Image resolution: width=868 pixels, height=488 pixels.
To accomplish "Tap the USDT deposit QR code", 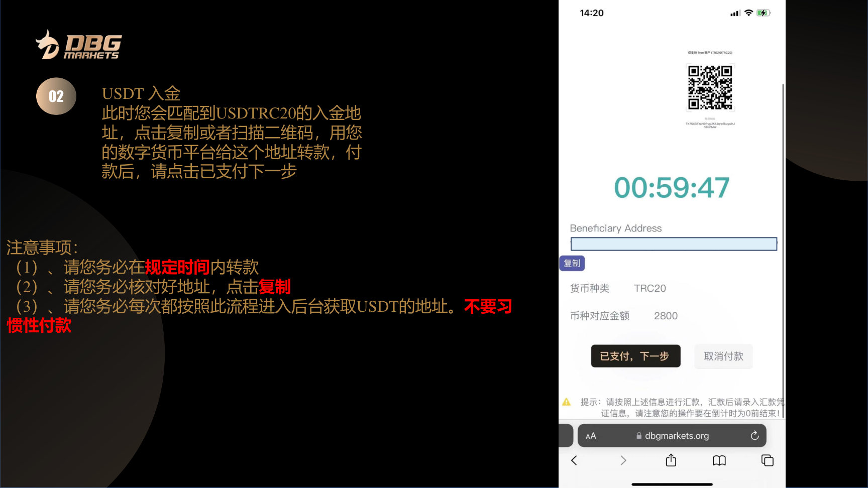I will click(x=710, y=87).
